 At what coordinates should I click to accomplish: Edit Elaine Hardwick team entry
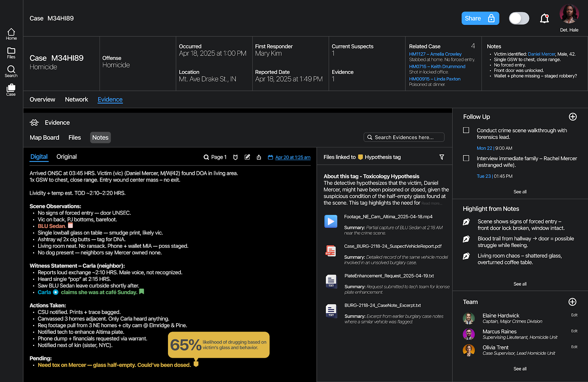coord(574,315)
